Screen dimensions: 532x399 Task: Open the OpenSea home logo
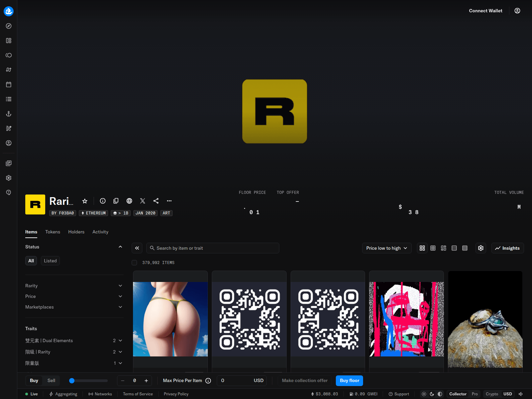pos(9,11)
